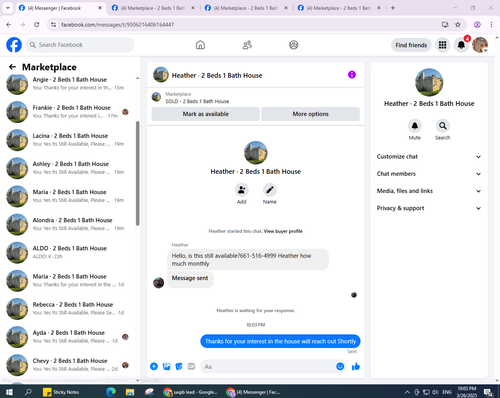Click conversation list scrollbar thumb

pos(138,173)
